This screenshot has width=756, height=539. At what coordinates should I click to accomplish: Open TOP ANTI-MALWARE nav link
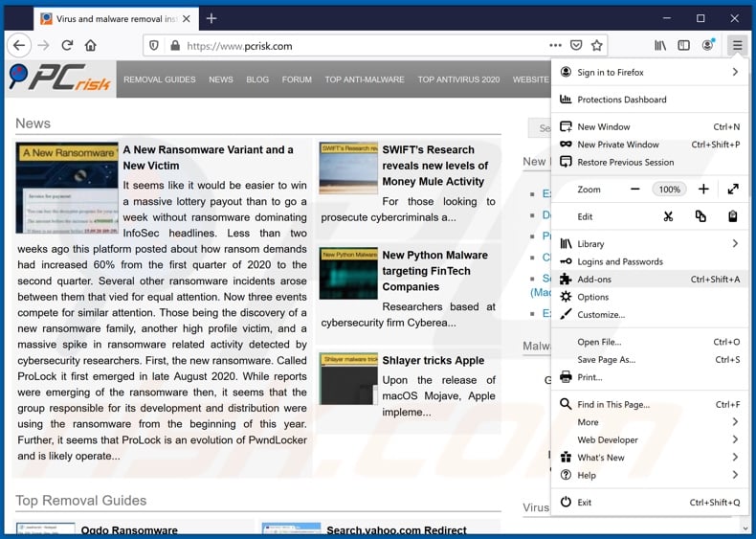(365, 79)
